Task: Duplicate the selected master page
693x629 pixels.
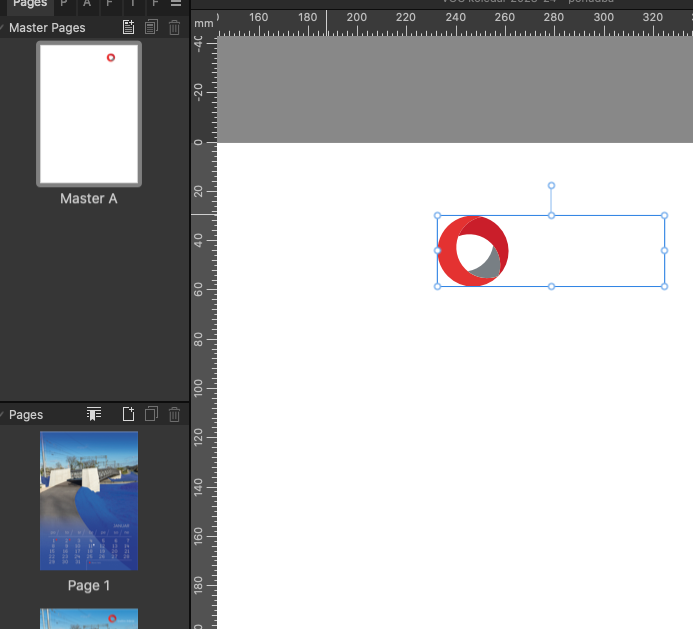Action: tap(152, 27)
